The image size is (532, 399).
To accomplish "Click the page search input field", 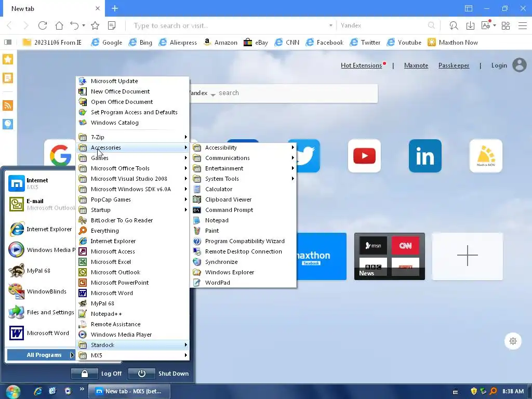I will click(x=297, y=94).
